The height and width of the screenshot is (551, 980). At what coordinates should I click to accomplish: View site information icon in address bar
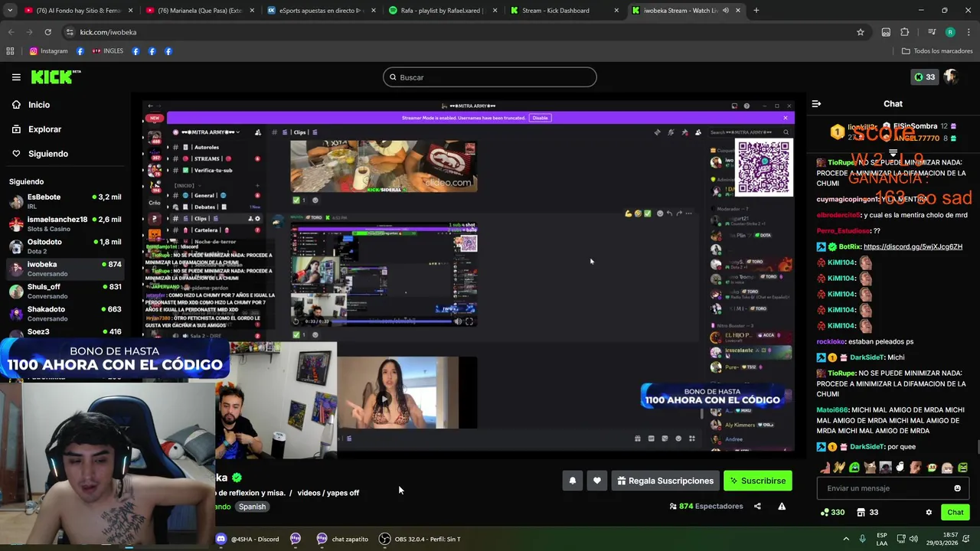pos(70,32)
